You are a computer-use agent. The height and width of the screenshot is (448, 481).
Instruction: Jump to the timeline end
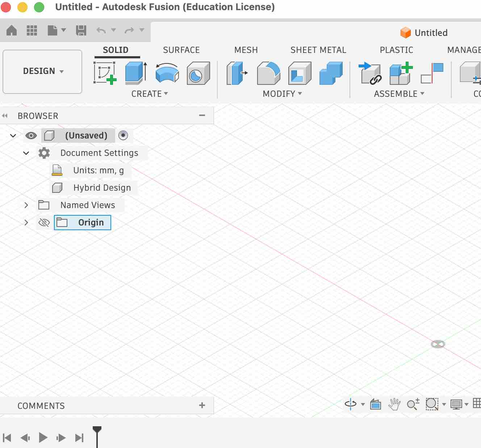pos(79,438)
